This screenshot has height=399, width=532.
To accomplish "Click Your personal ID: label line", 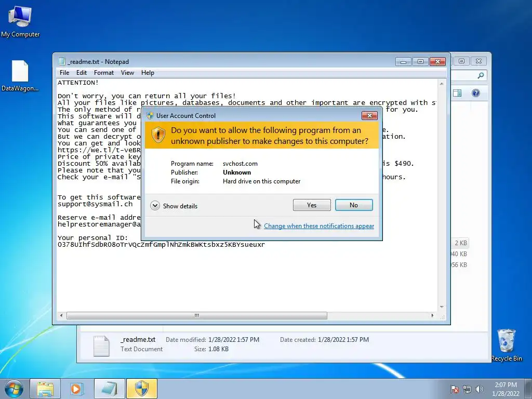I will [x=92, y=238].
